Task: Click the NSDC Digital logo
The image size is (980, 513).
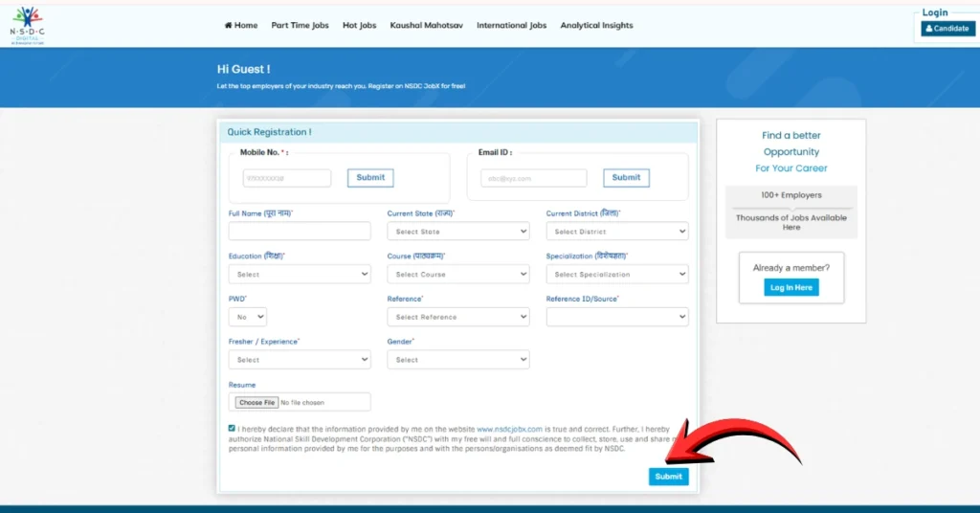Action: click(x=27, y=26)
